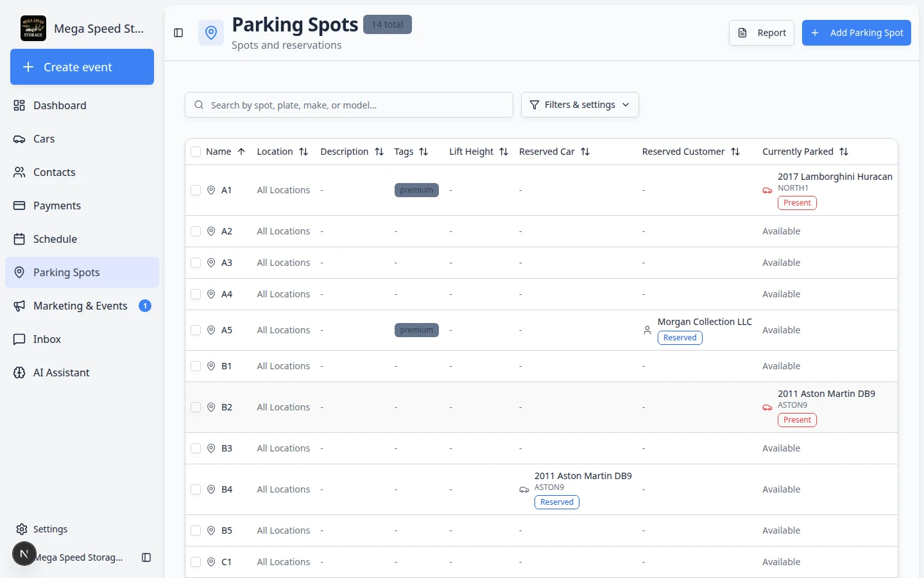Check the checkbox for spot A2

coord(196,231)
